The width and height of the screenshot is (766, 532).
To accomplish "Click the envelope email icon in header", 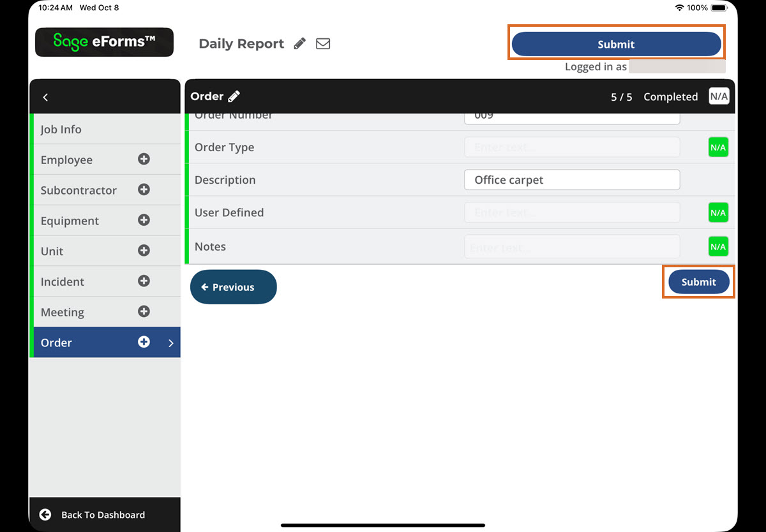I will [323, 44].
